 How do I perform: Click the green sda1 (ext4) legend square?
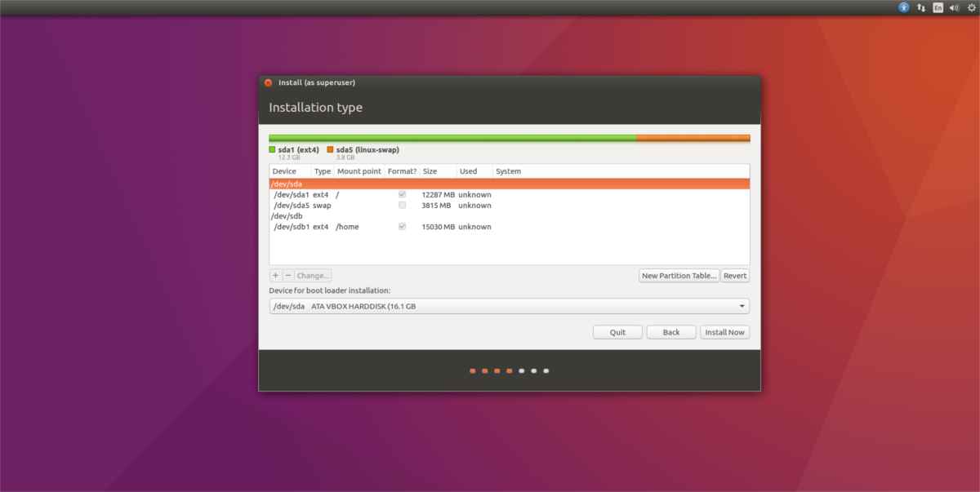[x=272, y=150]
